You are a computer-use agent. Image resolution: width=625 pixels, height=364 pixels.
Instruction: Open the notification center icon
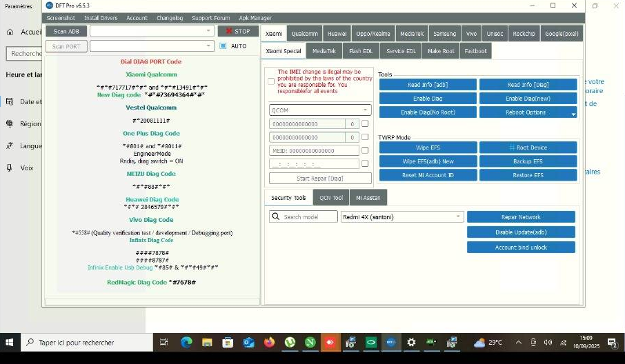point(613,342)
